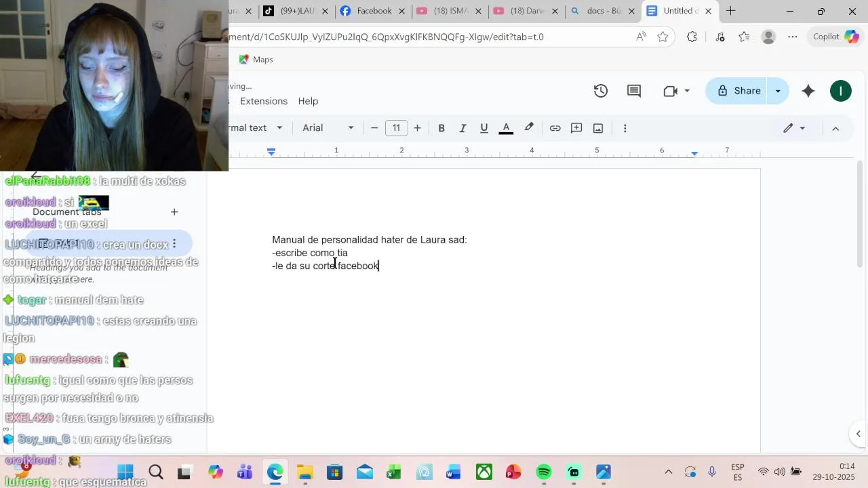
Task: Open the Arial font dropdown
Action: click(x=328, y=128)
